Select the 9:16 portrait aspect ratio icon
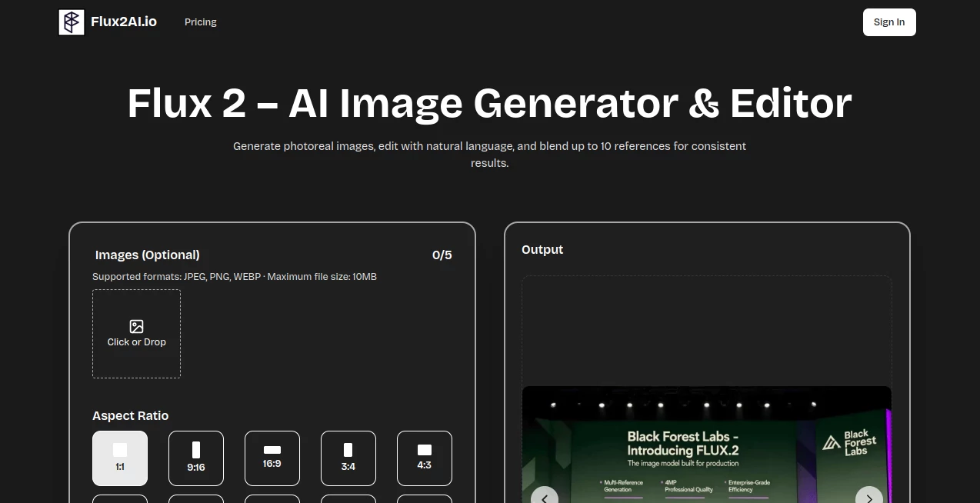This screenshot has width=980, height=503. point(196,450)
